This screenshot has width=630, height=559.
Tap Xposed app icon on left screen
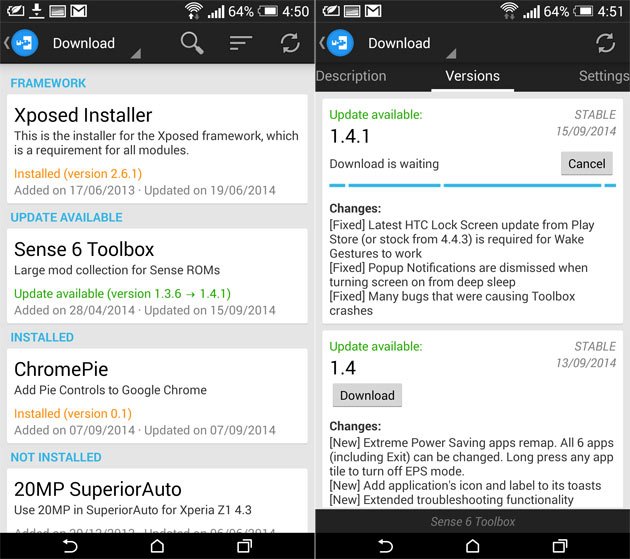click(25, 43)
